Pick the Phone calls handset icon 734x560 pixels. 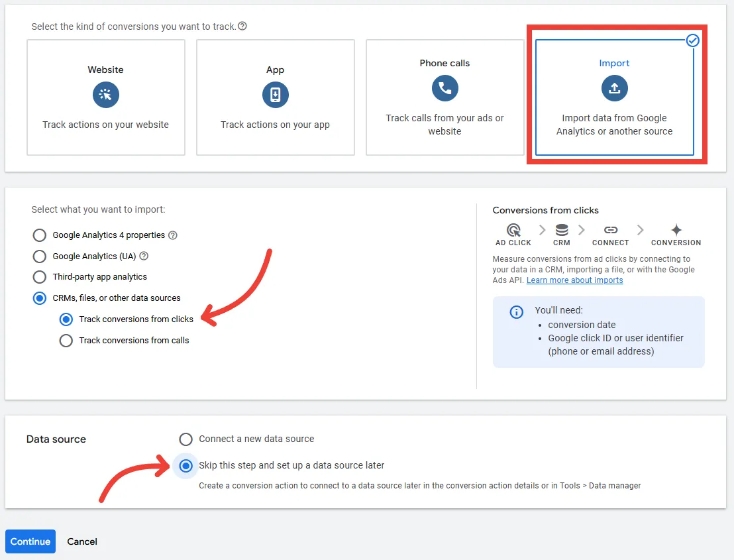point(445,88)
